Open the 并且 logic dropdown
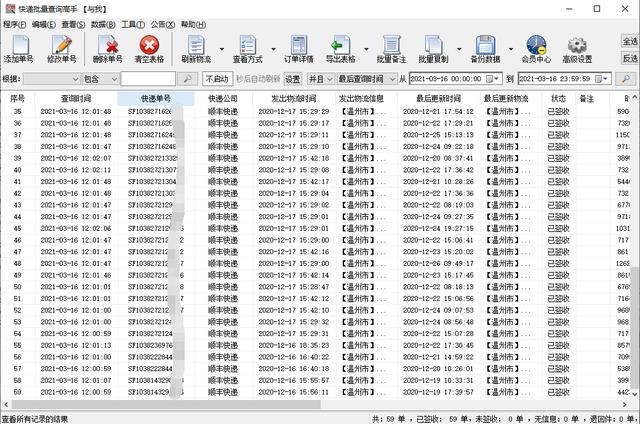This screenshot has width=640, height=424. (x=320, y=79)
